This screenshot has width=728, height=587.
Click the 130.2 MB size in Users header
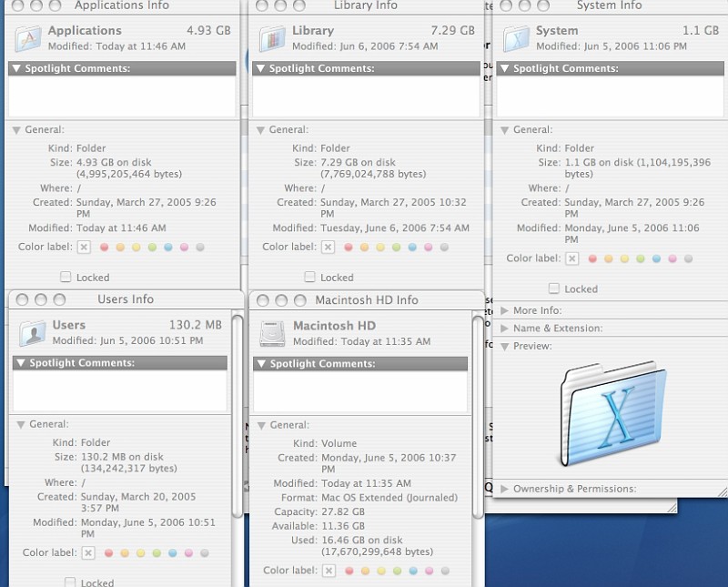coord(196,325)
